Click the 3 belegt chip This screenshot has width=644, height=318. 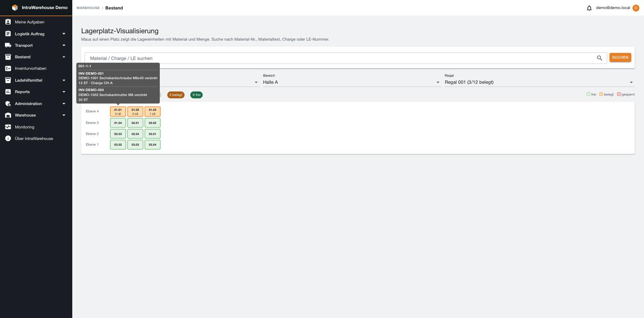176,95
